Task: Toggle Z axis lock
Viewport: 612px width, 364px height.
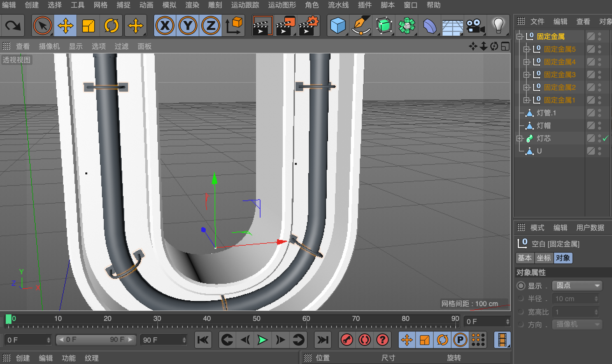Action: [x=210, y=25]
